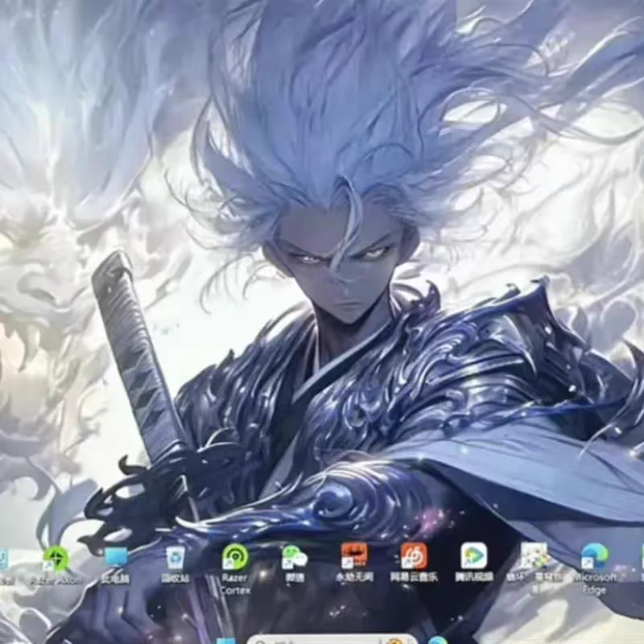644x644 pixels.
Task: Click the taskbar search box
Action: coord(332,640)
